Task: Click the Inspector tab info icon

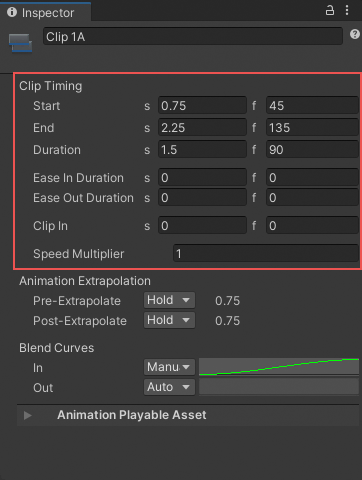Action: [x=12, y=12]
